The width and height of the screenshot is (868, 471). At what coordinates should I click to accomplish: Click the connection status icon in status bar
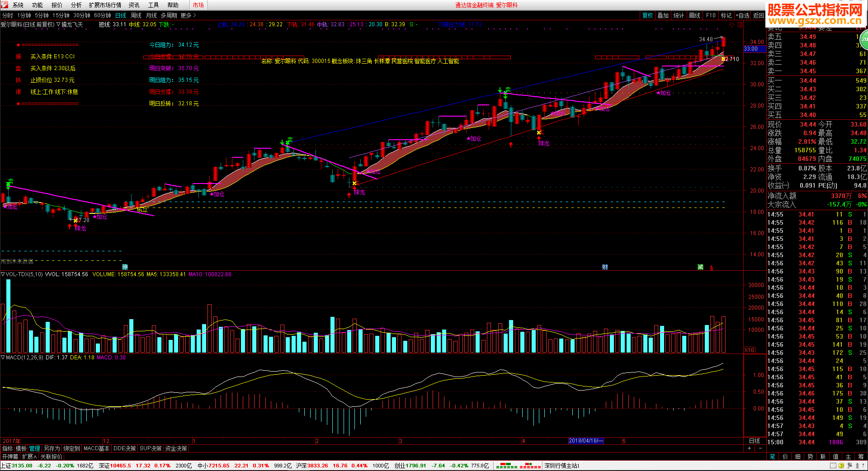click(x=849, y=466)
